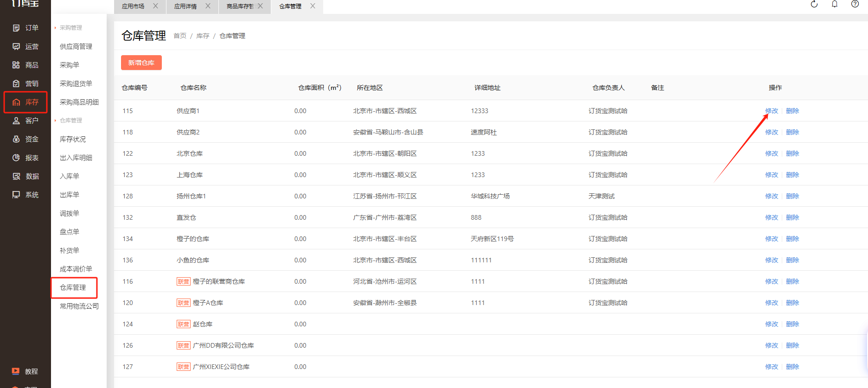Select the manager cell 天津测试
Screen dimensions: 868x388
click(x=601, y=196)
